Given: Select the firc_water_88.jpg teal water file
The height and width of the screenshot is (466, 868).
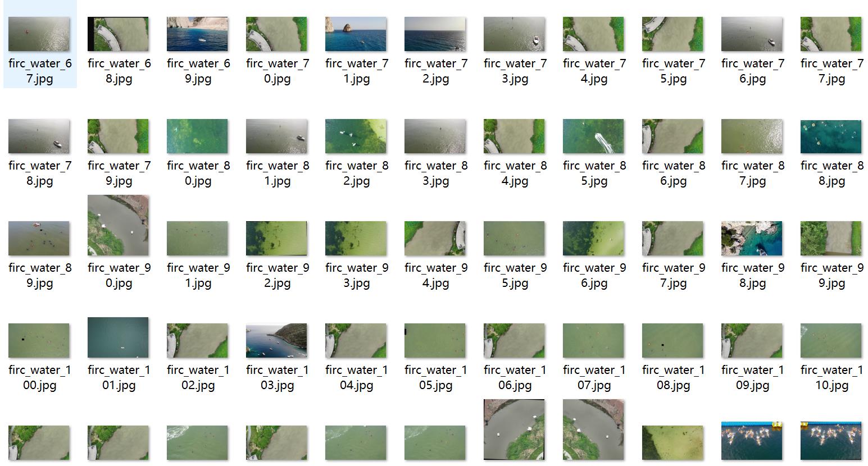Looking at the screenshot, I should 831,136.
